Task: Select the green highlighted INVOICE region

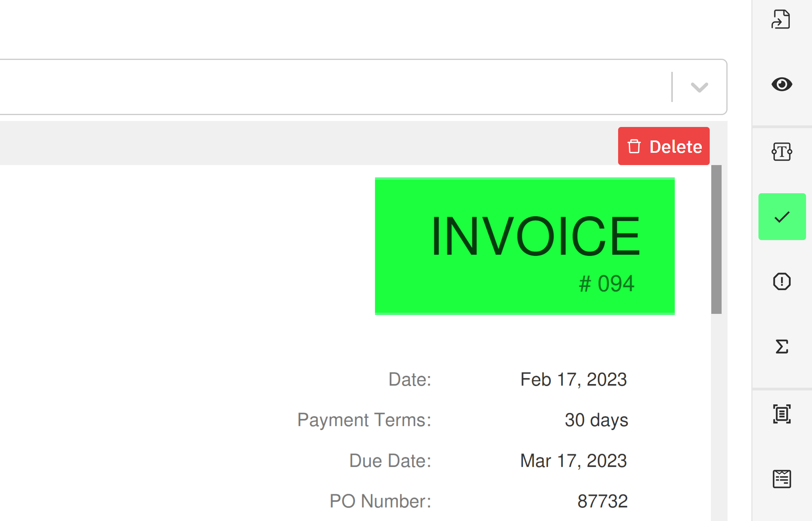Action: click(x=525, y=246)
